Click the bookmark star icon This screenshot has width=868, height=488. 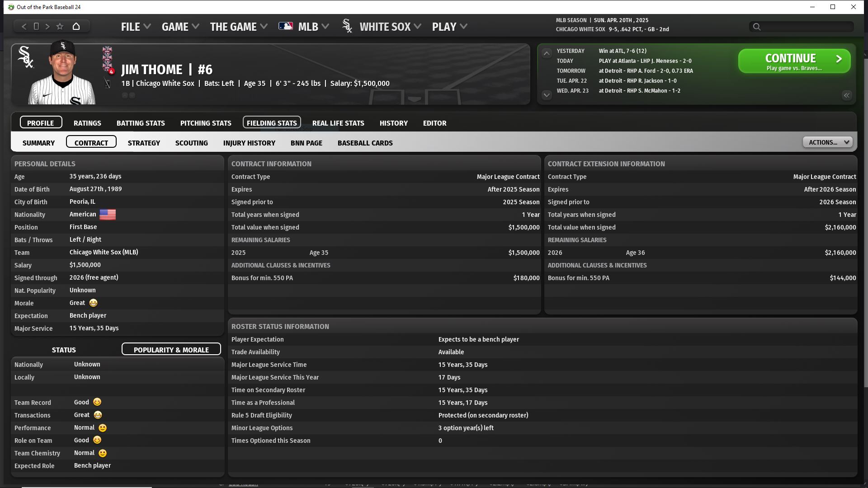click(x=60, y=27)
